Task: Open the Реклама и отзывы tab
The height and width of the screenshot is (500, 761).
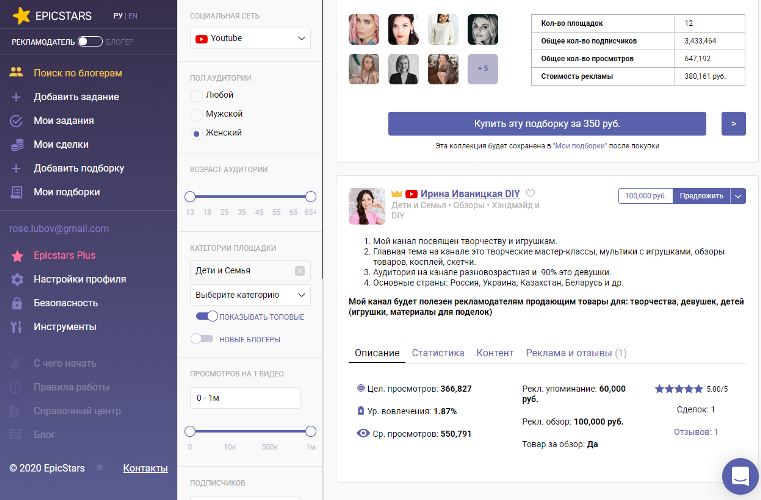Action: point(577,353)
